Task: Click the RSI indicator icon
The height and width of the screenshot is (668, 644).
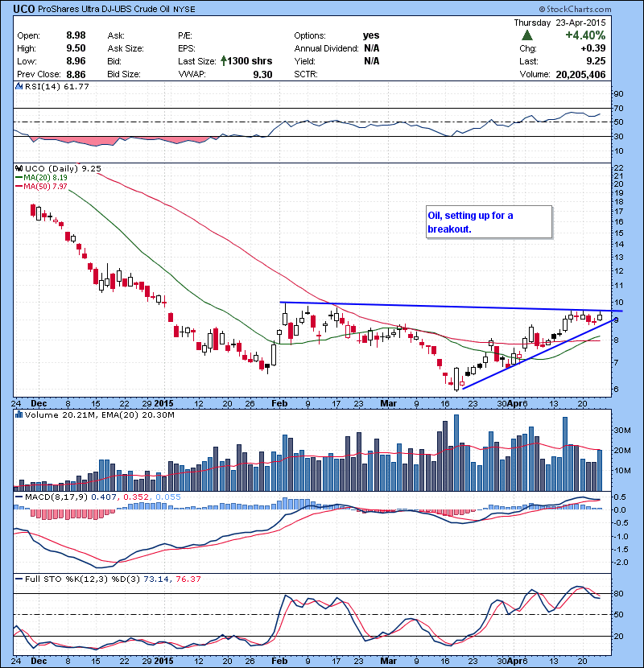Action: 19,86
